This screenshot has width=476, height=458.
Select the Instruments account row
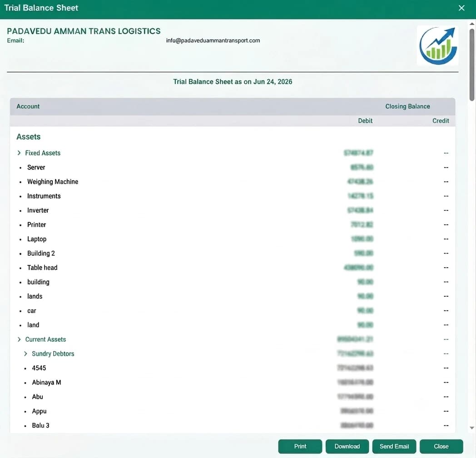(233, 196)
